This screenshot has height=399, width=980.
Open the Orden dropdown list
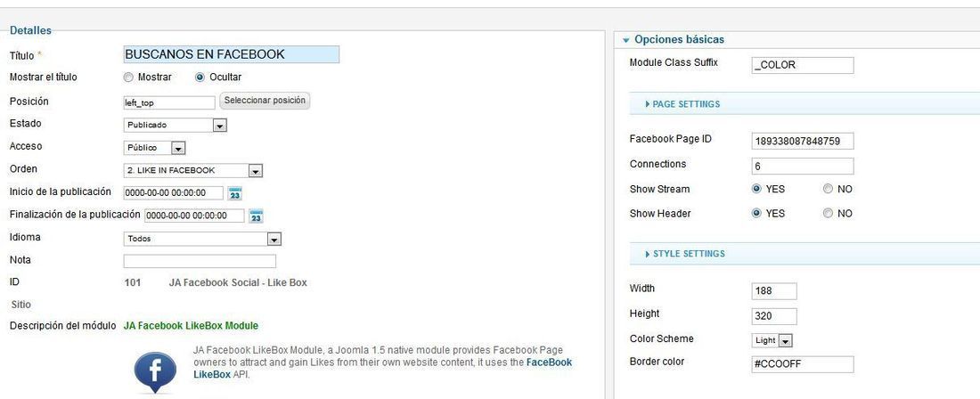(x=193, y=170)
